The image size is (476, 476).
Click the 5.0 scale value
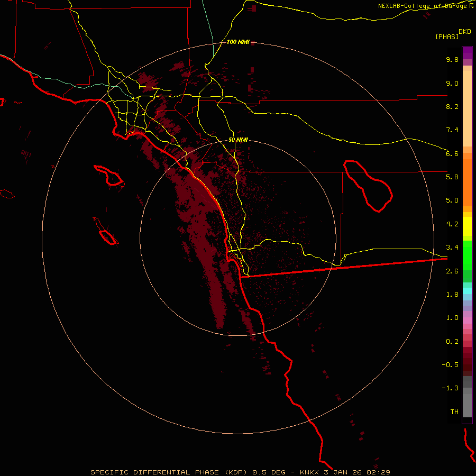pos(452,200)
